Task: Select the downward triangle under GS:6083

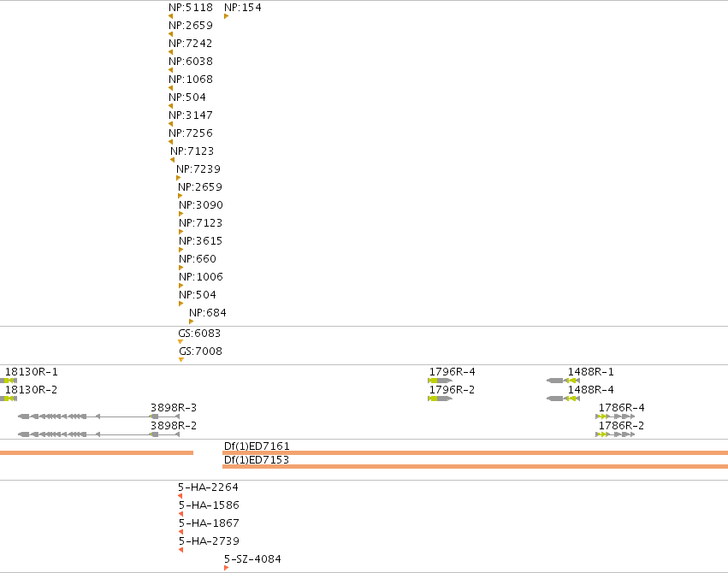Action: 181,342
